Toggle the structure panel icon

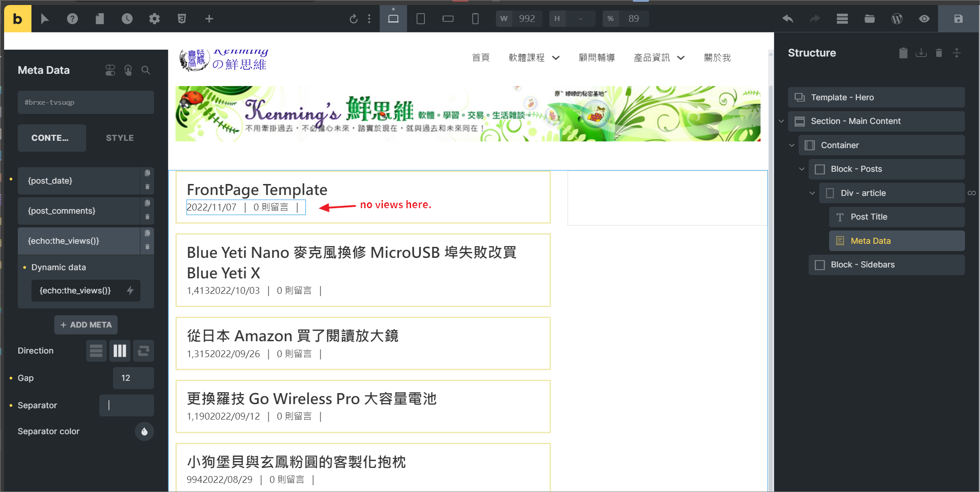click(x=842, y=19)
